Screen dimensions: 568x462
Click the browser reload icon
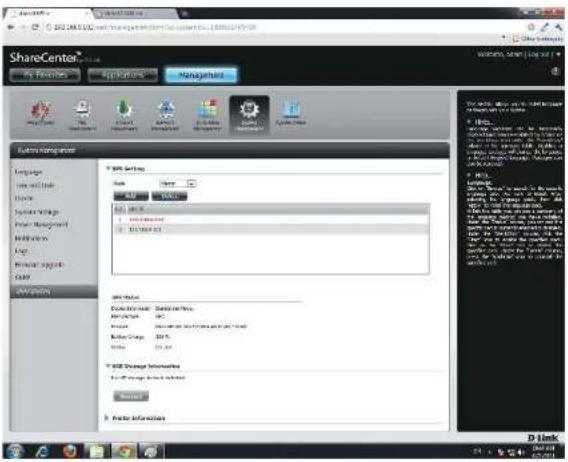click(x=35, y=27)
